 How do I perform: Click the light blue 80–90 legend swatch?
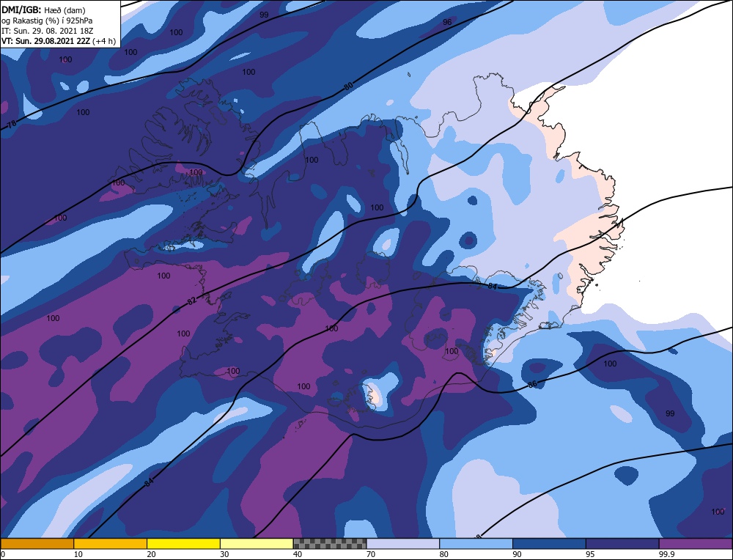point(476,544)
